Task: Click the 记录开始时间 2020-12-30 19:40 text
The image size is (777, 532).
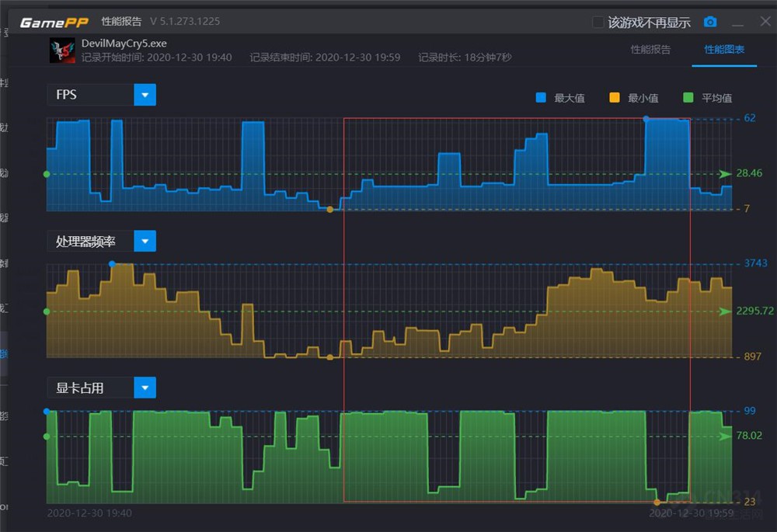Action: pyautogui.click(x=157, y=57)
